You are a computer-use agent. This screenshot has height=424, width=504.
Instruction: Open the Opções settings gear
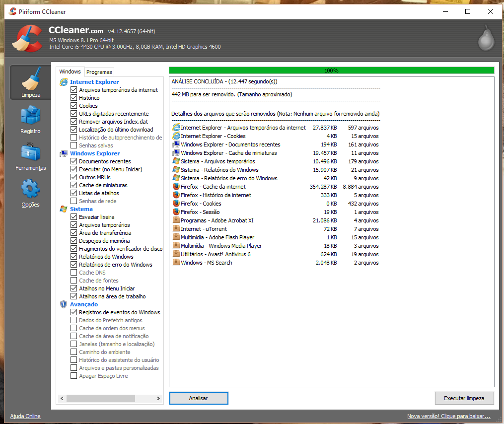tap(30, 193)
